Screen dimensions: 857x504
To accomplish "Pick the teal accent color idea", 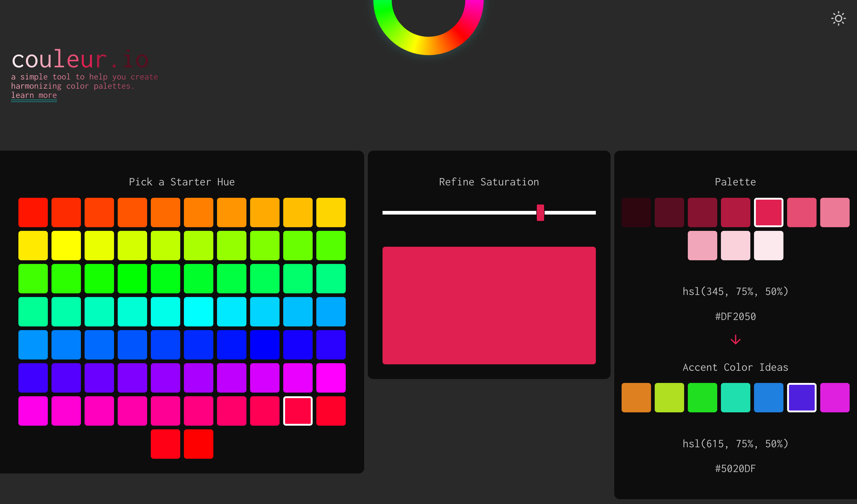I will point(735,397).
